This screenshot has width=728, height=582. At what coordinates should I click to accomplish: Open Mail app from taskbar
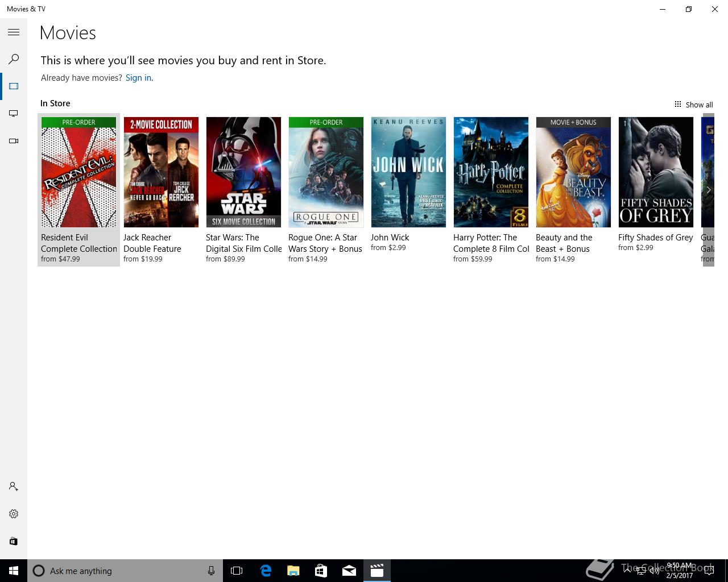[x=349, y=571]
